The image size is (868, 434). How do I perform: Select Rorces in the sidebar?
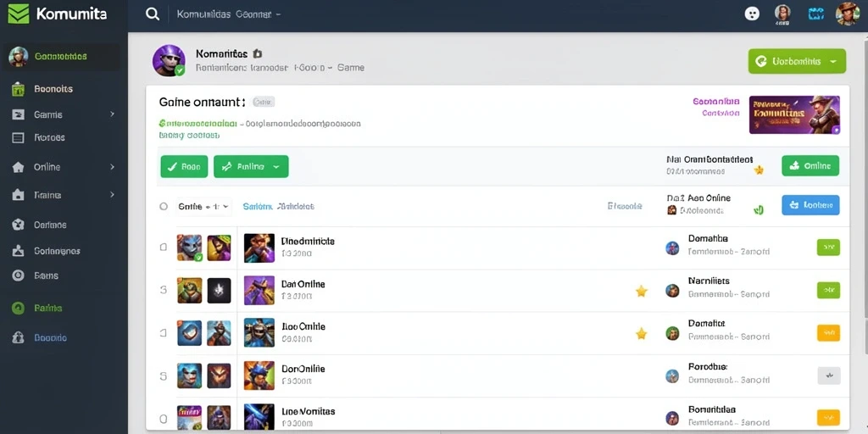coord(49,137)
